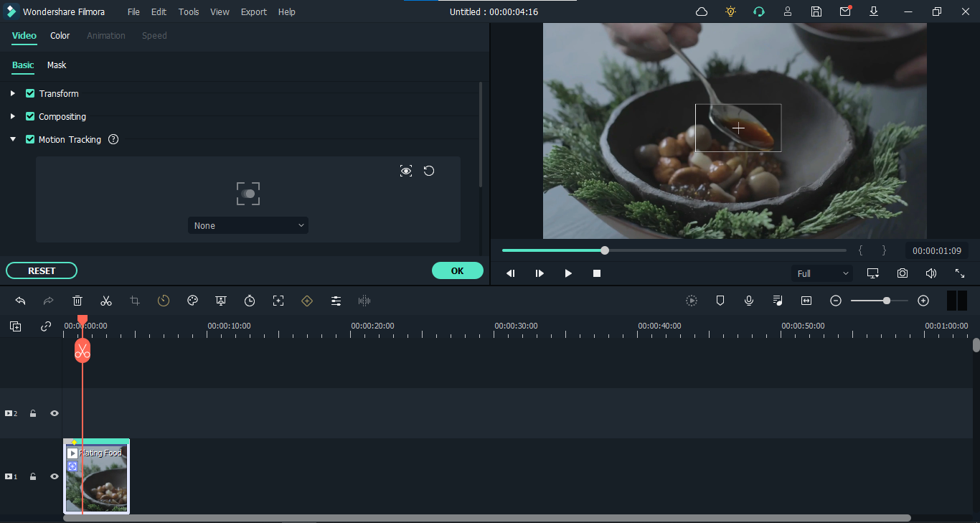This screenshot has width=980, height=523.
Task: Expand the Transform section
Action: point(12,93)
